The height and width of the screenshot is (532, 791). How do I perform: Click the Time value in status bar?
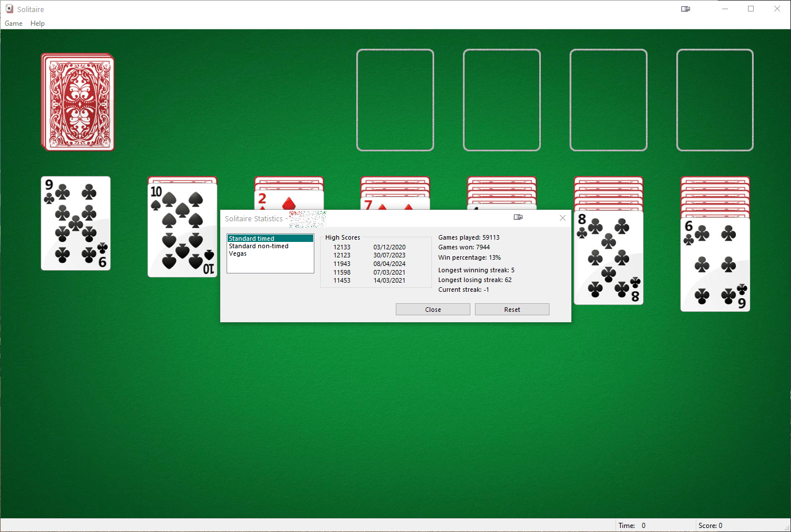[644, 526]
